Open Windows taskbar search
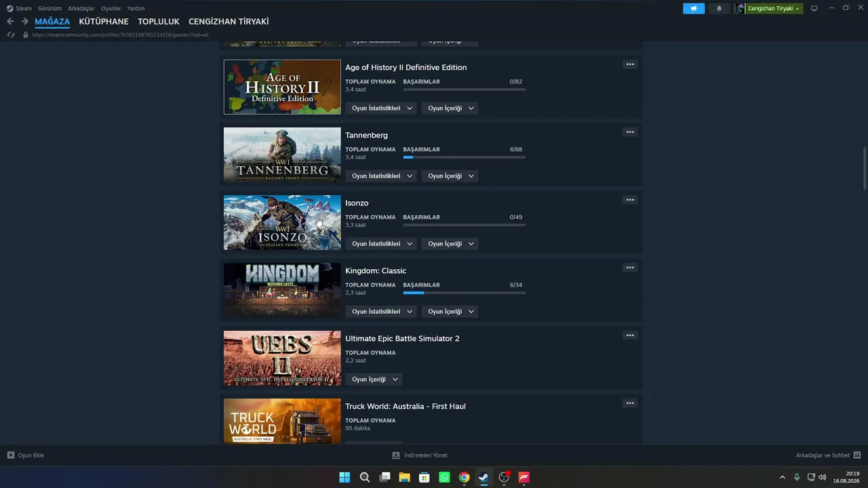Screen dimensions: 868x488 tap(365, 477)
